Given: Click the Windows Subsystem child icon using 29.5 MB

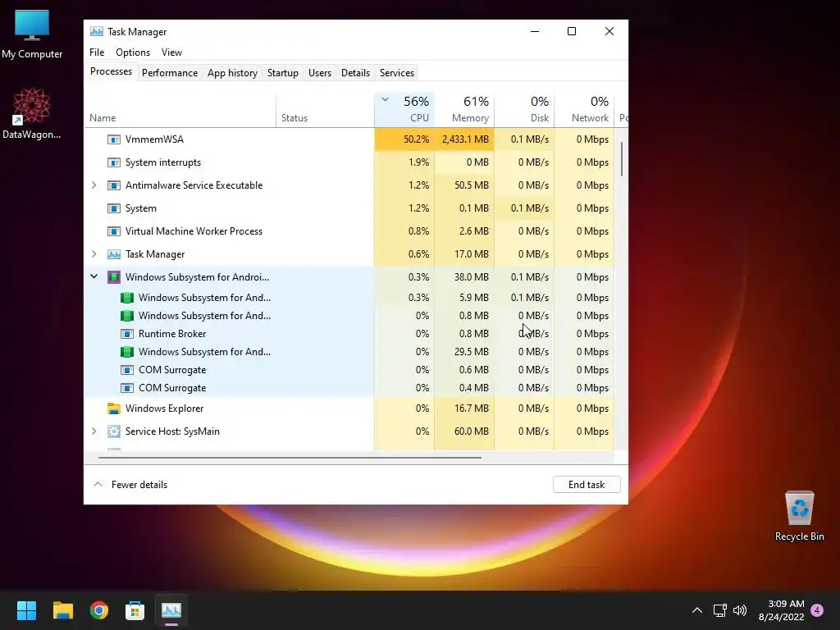Looking at the screenshot, I should pos(127,352).
